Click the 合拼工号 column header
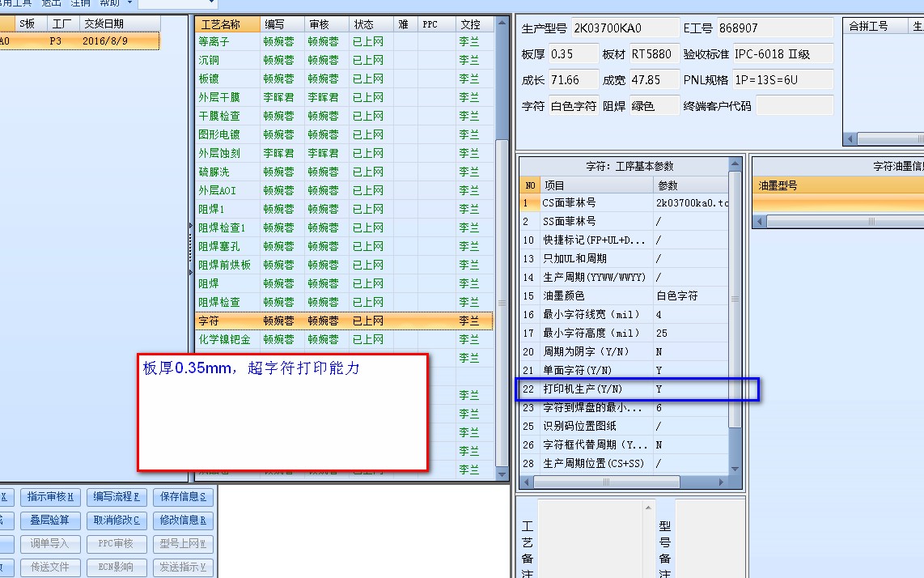 (875, 26)
